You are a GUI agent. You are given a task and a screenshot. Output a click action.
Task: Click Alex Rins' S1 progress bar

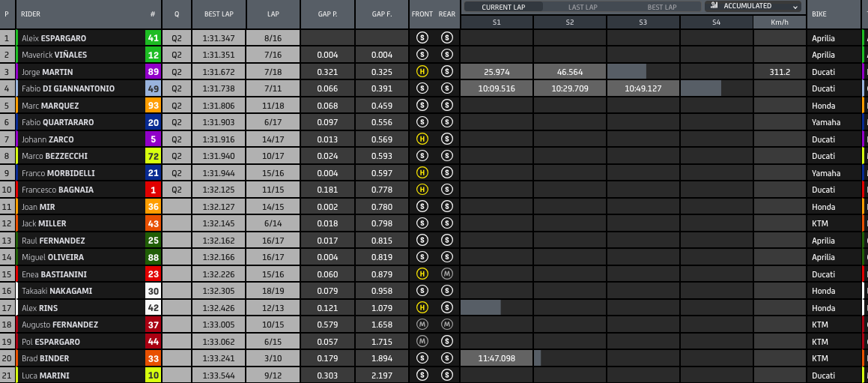pos(481,307)
